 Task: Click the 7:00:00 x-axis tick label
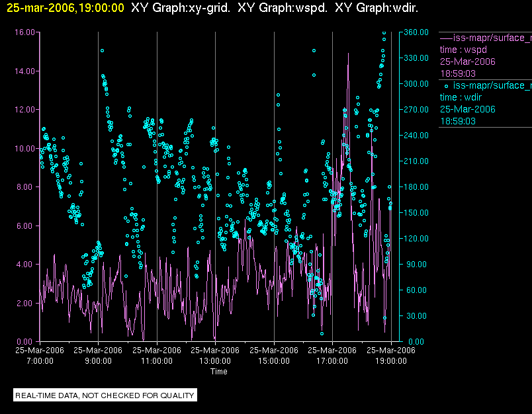[40, 361]
